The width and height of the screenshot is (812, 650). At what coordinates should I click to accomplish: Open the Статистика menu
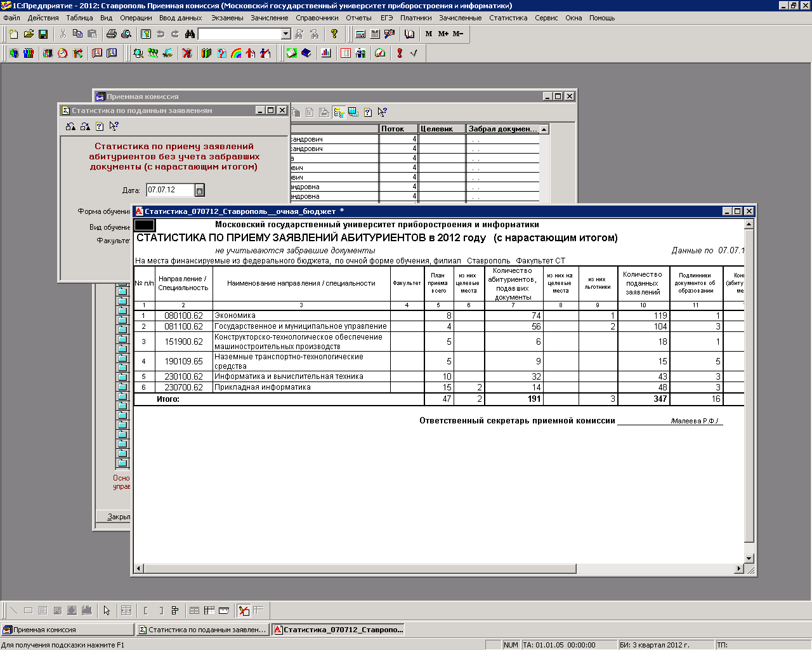(508, 18)
